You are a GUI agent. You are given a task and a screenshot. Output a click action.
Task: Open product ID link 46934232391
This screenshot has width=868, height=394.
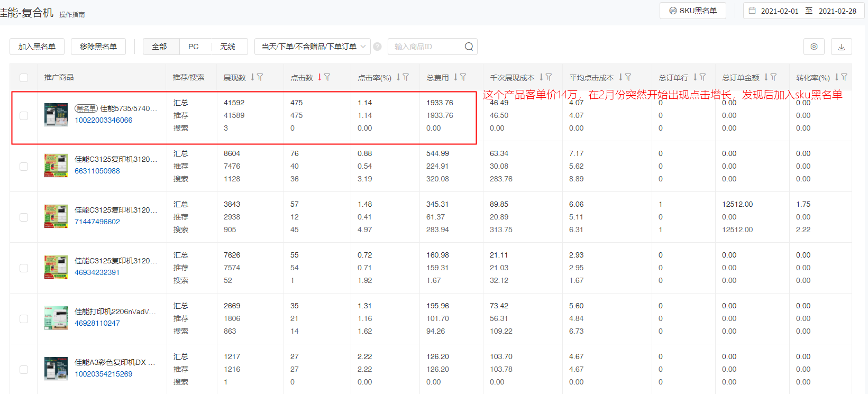pos(97,272)
